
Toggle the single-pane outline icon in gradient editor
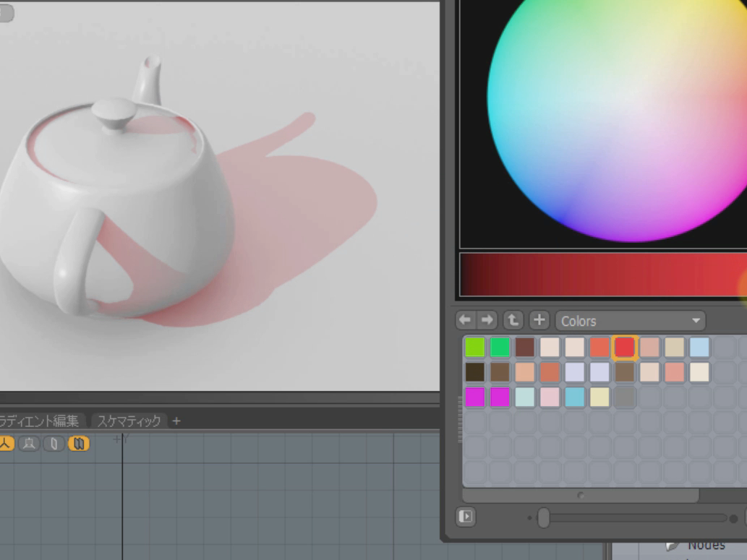pos(54,444)
